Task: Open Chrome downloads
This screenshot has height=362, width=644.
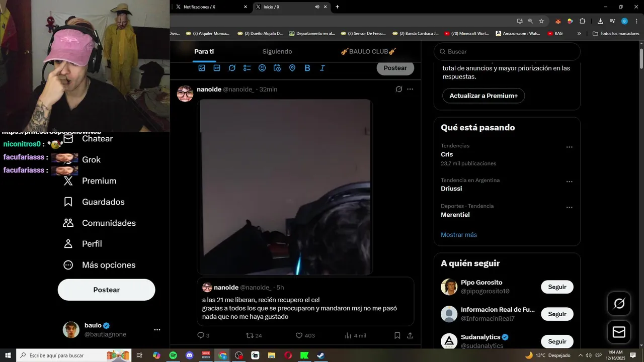Action: click(x=600, y=21)
